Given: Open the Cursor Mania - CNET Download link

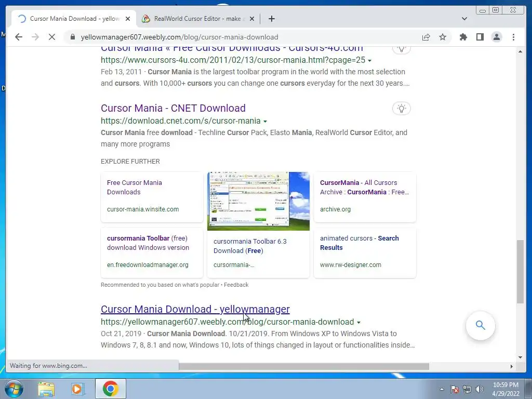Looking at the screenshot, I should 173,108.
